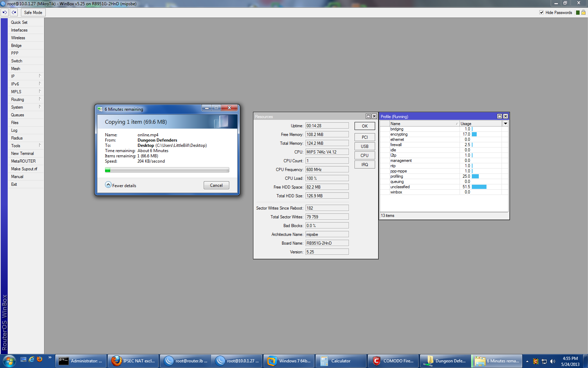This screenshot has width=588, height=368.
Task: Open the Interfaces menu item
Action: pyautogui.click(x=26, y=30)
